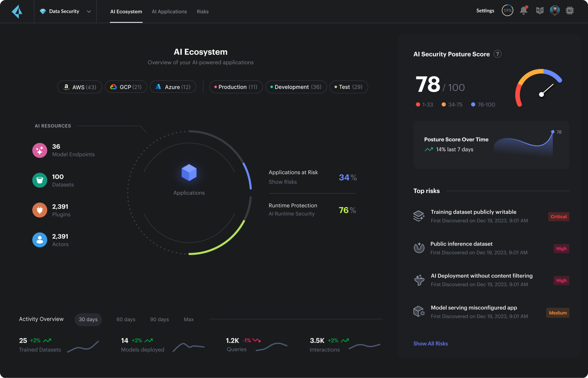Click the Model Endpoints sparkle icon
Image resolution: width=588 pixels, height=378 pixels.
pyautogui.click(x=39, y=150)
